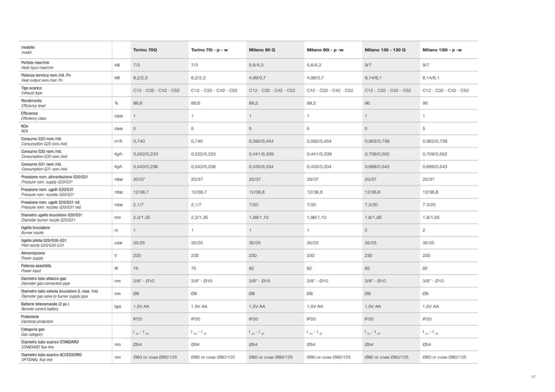This screenshot has height=392, width=555.
Task: Click the page number 81
Action: 534,376
